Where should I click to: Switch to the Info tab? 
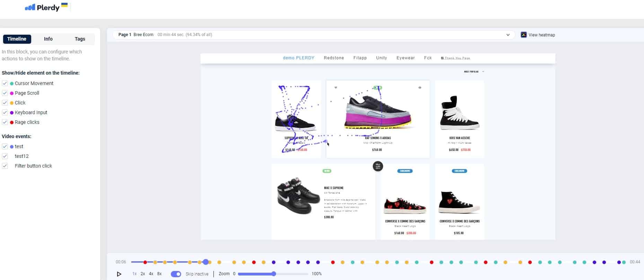pos(48,39)
